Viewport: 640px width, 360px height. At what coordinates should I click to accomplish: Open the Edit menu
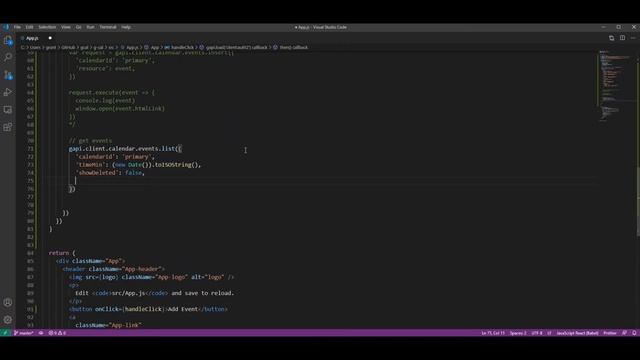(x=29, y=27)
